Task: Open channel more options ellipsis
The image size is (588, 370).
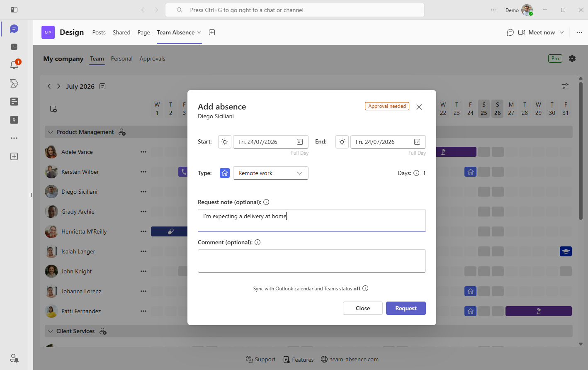Action: [579, 32]
